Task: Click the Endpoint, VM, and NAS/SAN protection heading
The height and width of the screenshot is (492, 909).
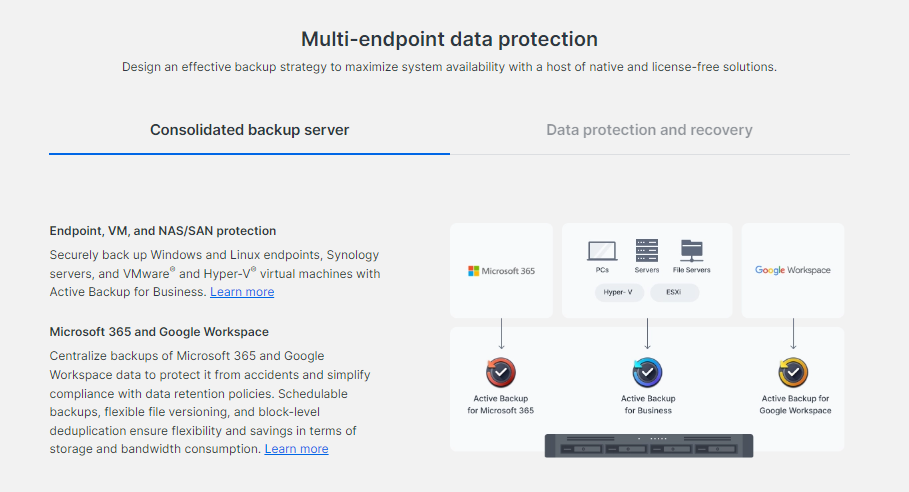Action: point(163,231)
